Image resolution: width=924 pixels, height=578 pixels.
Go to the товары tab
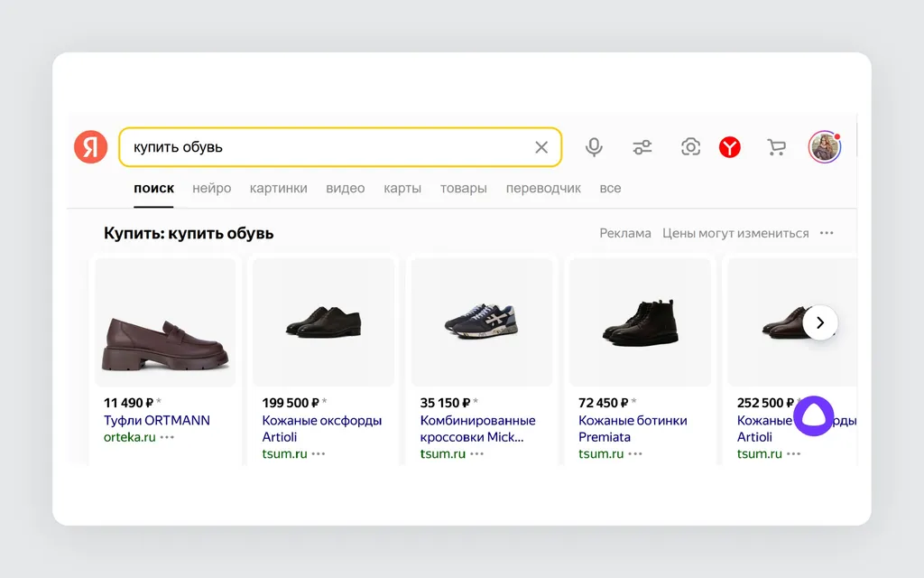463,188
